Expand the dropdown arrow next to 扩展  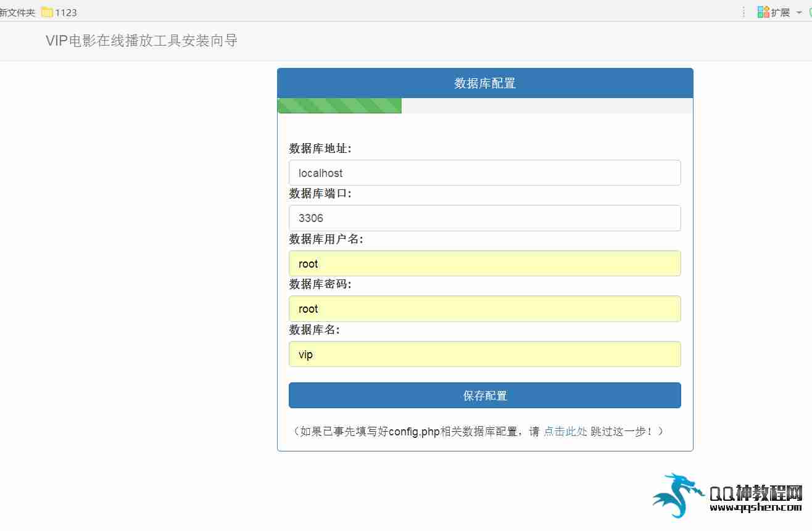click(x=799, y=12)
